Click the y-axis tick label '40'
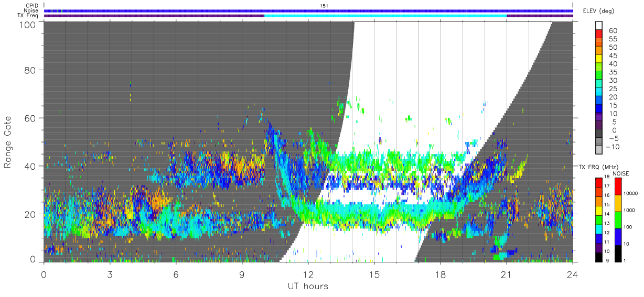The width and height of the screenshot is (644, 297). 30,166
